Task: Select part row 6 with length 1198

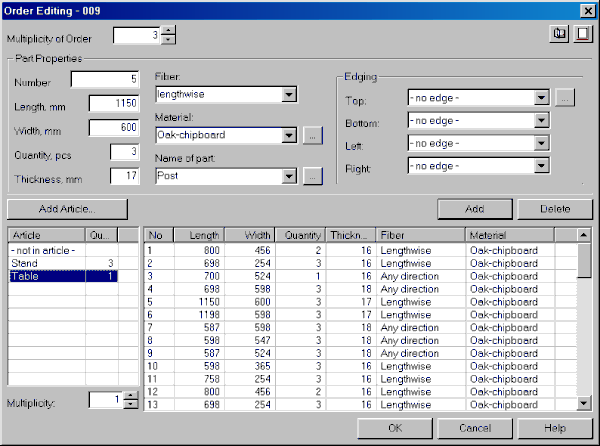Action: pos(360,315)
